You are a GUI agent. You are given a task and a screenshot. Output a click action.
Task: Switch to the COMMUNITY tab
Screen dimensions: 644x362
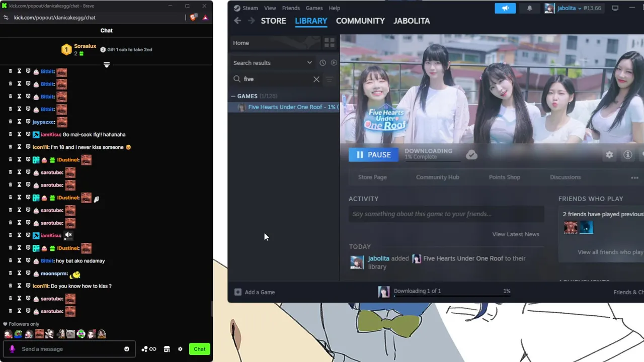[360, 21]
